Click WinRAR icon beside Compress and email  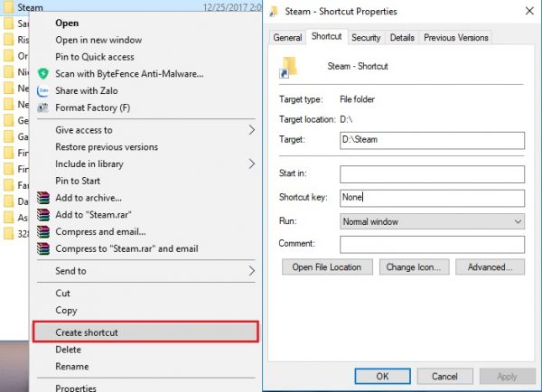tap(43, 231)
